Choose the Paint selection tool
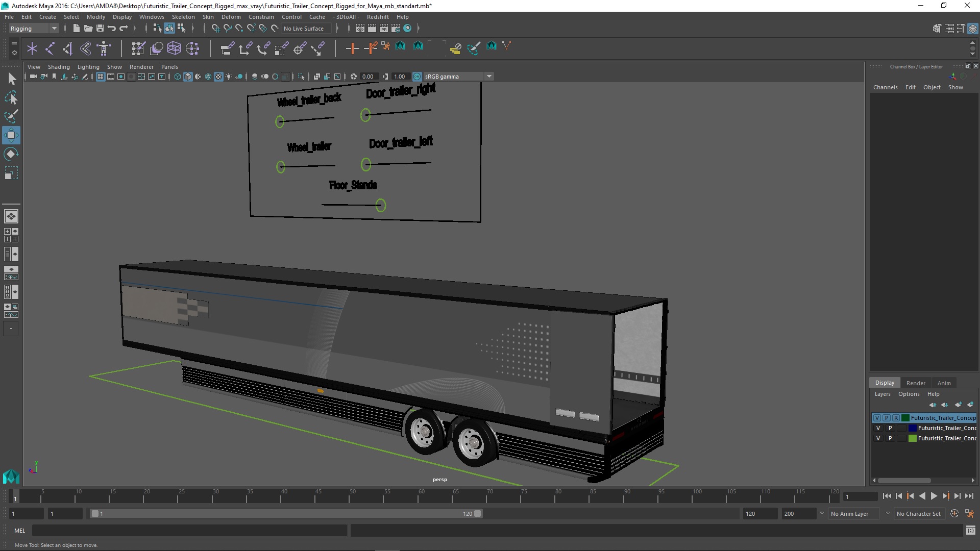980x551 pixels. pos(11,116)
